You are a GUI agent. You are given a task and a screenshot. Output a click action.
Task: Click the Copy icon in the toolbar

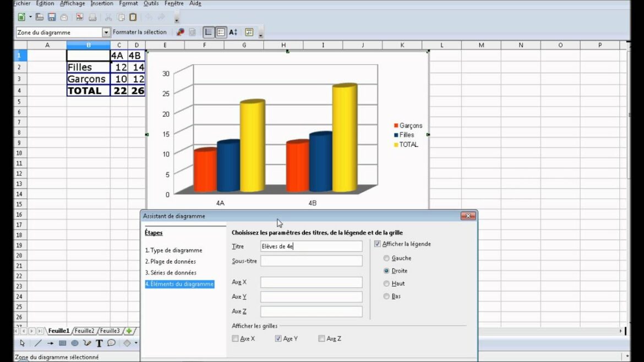point(120,17)
